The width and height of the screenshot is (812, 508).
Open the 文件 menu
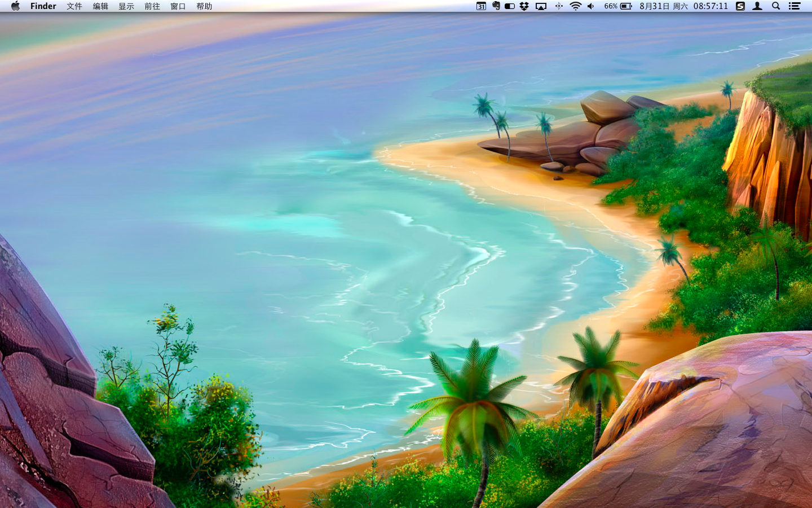tap(74, 6)
